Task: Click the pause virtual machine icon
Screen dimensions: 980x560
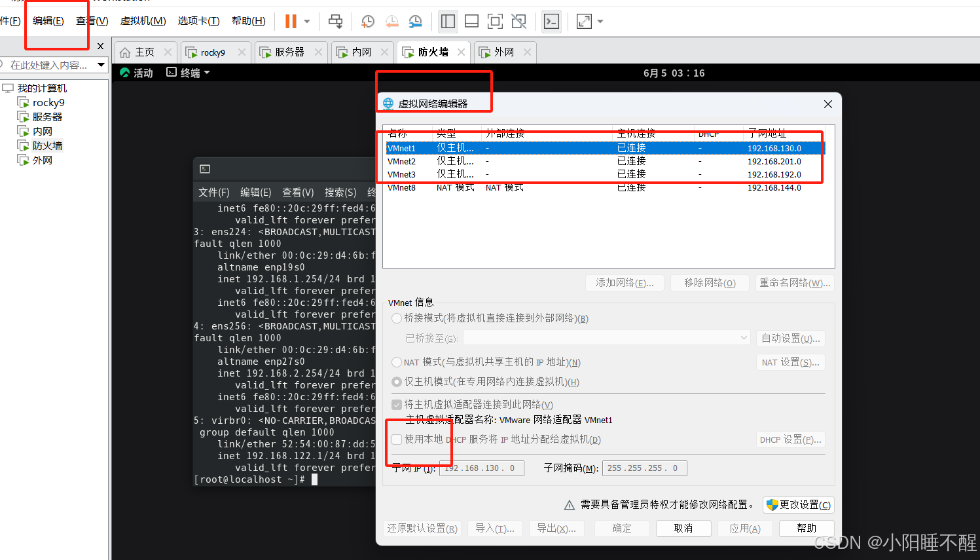Action: click(291, 22)
